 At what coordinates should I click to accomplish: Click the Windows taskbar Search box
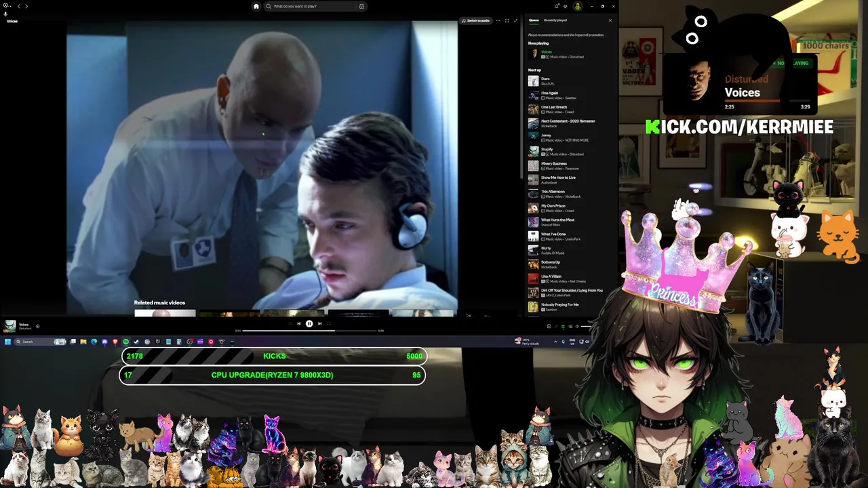tap(41, 342)
